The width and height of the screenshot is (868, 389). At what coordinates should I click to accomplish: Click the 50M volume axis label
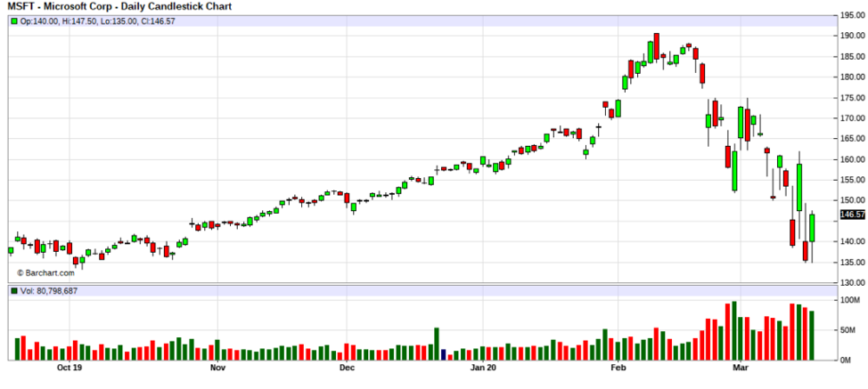coord(850,330)
